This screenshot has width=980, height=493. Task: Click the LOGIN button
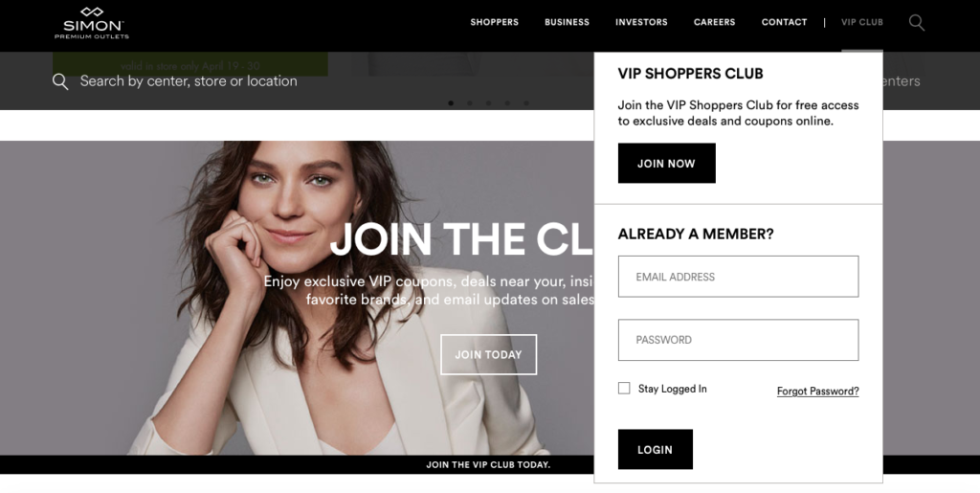pyautogui.click(x=655, y=449)
